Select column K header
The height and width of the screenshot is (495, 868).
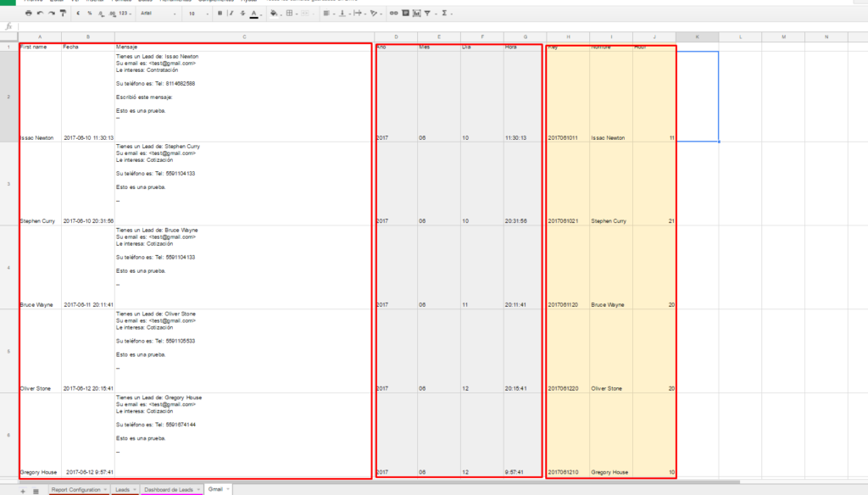697,37
